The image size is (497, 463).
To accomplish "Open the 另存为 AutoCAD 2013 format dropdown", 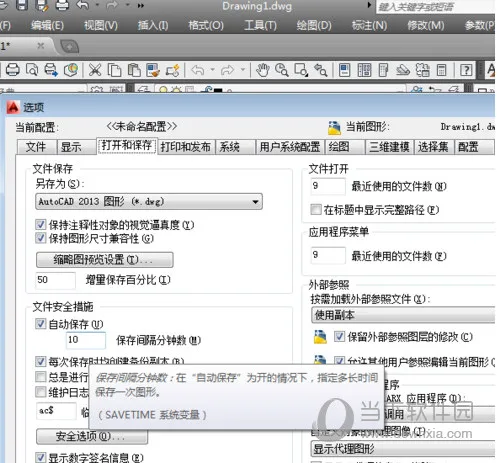I will [149, 202].
